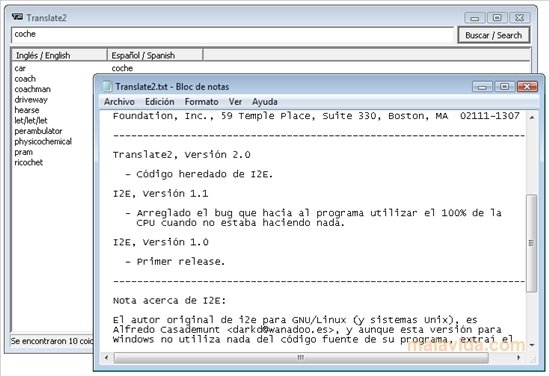Image resolution: width=549 pixels, height=376 pixels.
Task: Click Notepad's scroll down arrow
Action: [531, 345]
